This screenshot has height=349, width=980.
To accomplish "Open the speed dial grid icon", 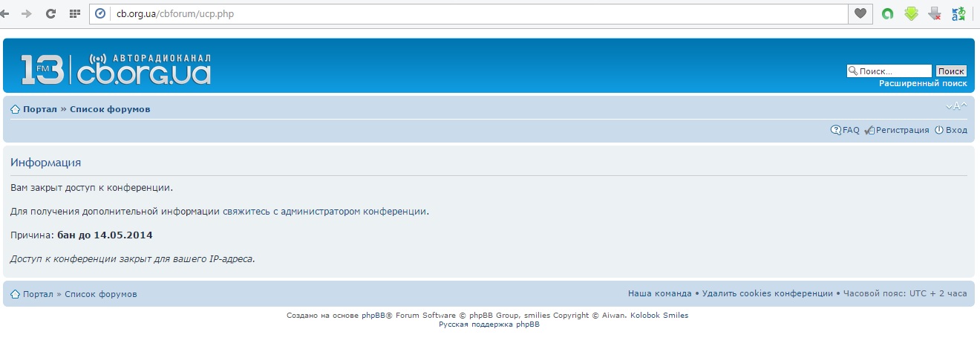I will click(x=74, y=13).
